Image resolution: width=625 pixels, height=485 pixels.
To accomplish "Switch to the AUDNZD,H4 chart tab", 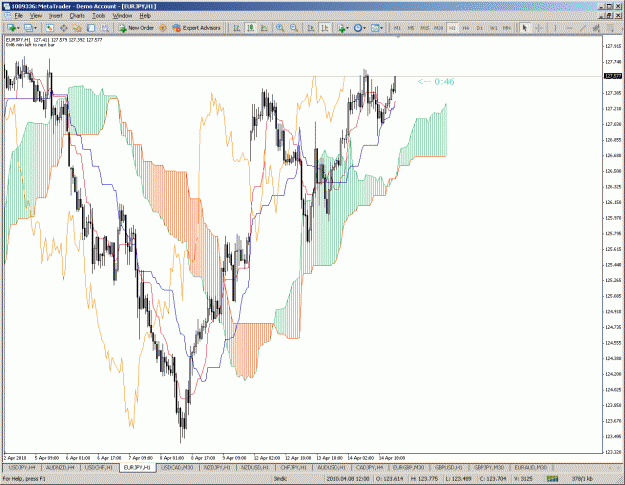I will (60, 467).
